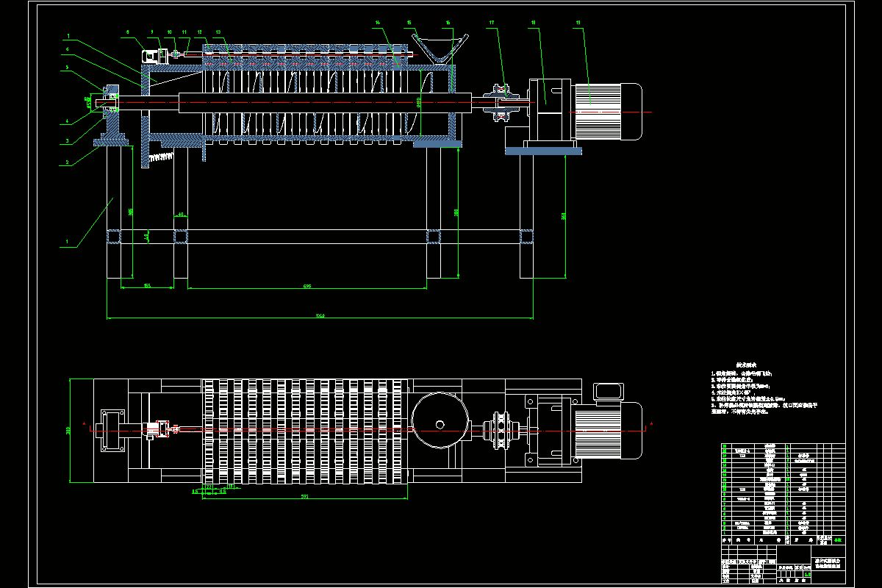The width and height of the screenshot is (882, 588).
Task: Select the 695 dimension text
Action: tap(306, 285)
